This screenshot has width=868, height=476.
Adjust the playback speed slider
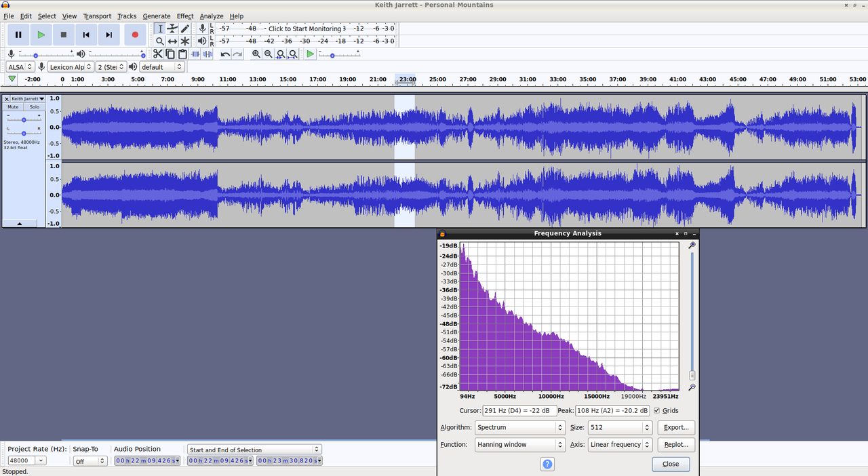click(x=339, y=54)
